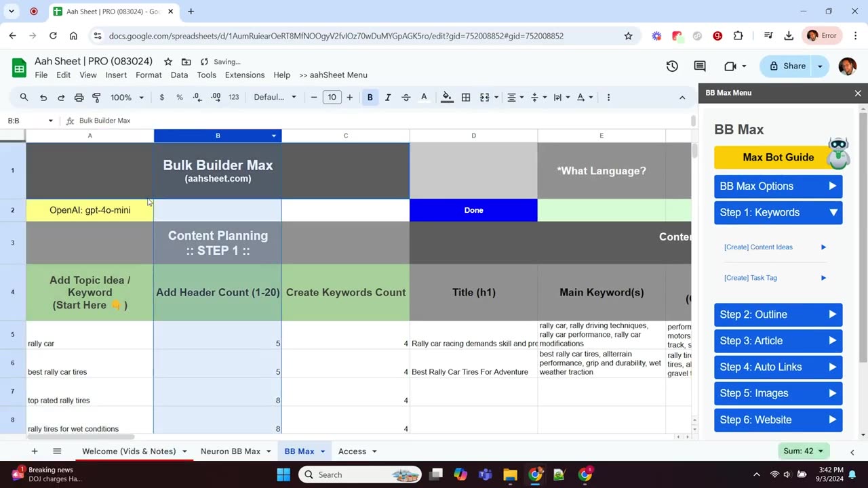
Task: Close the BB Max Menu sidebar
Action: 858,93
